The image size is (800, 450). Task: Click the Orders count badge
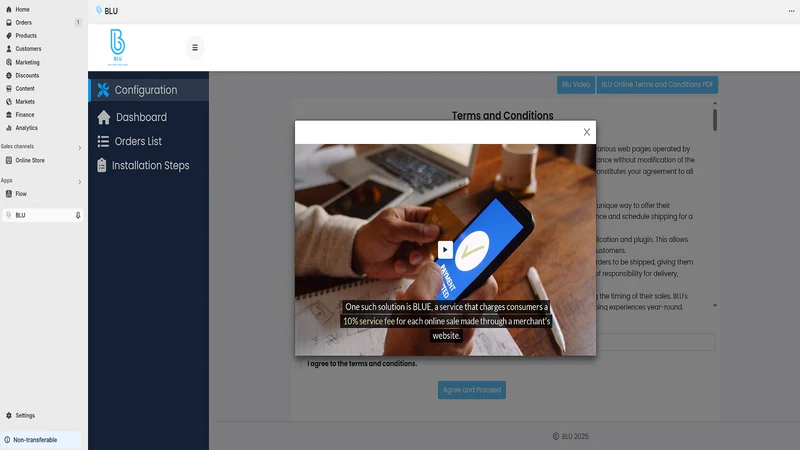(x=78, y=22)
